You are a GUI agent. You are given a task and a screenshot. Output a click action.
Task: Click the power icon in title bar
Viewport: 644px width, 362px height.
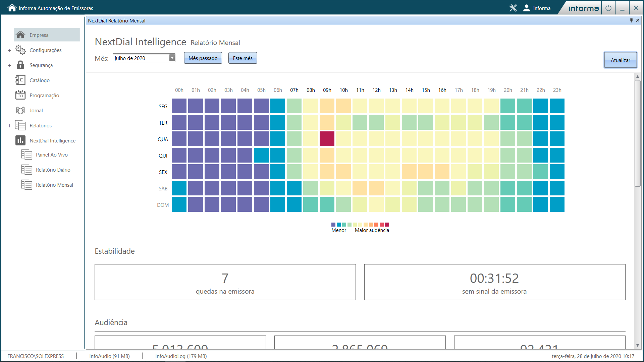[608, 8]
